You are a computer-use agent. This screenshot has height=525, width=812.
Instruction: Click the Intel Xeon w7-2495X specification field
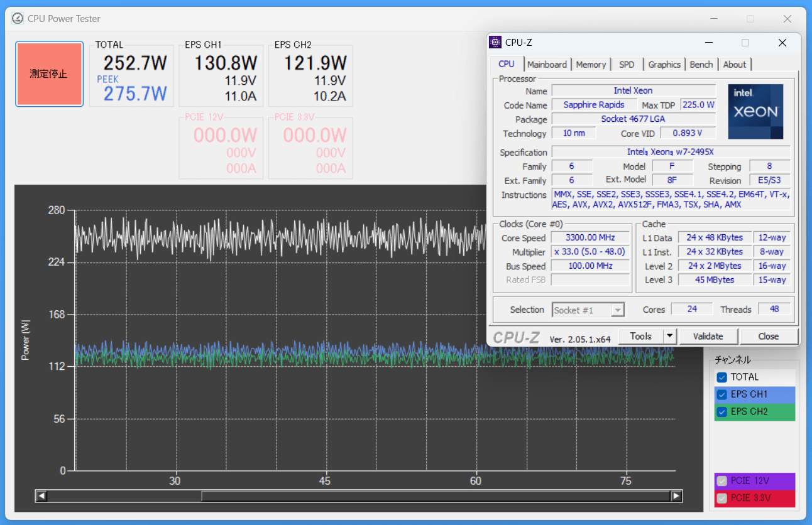[x=671, y=152]
